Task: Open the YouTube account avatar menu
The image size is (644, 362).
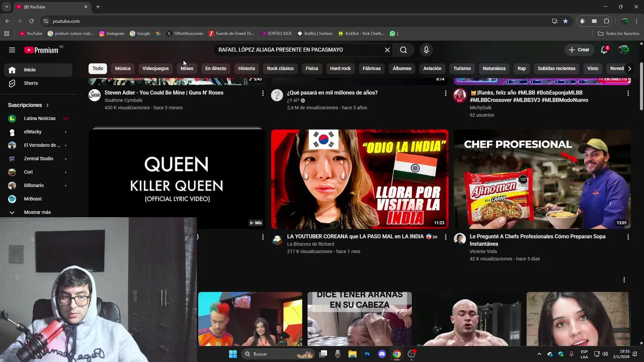Action: [623, 50]
